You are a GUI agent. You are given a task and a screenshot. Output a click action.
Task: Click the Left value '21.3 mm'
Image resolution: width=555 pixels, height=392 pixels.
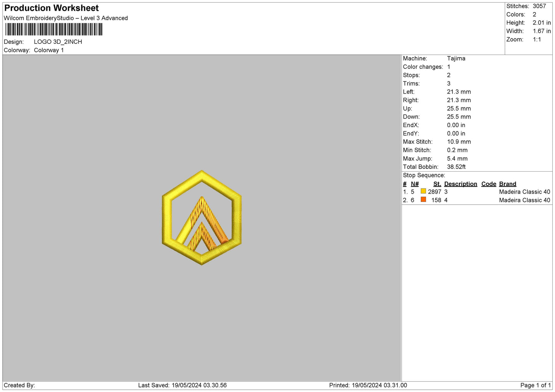(x=459, y=92)
